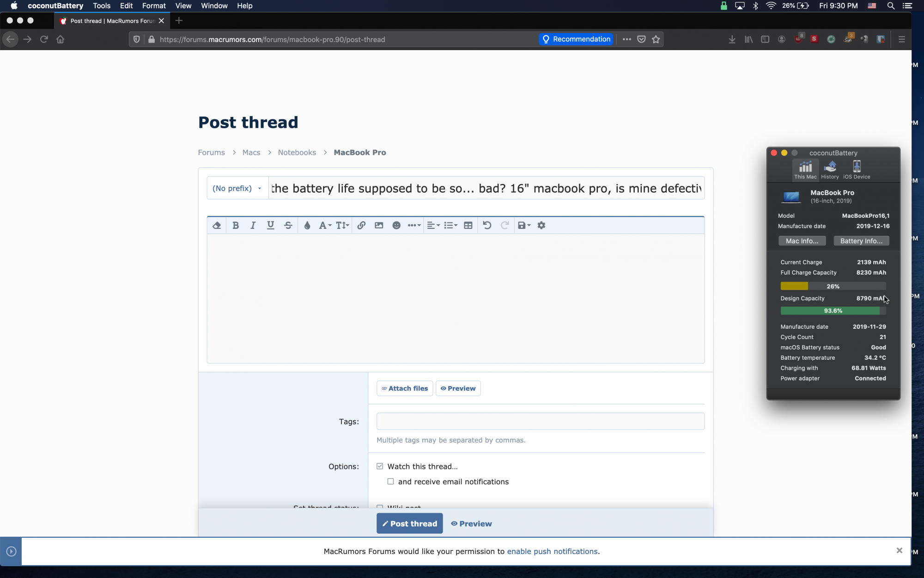Open the (No prefix) dropdown
The height and width of the screenshot is (578, 924).
237,188
